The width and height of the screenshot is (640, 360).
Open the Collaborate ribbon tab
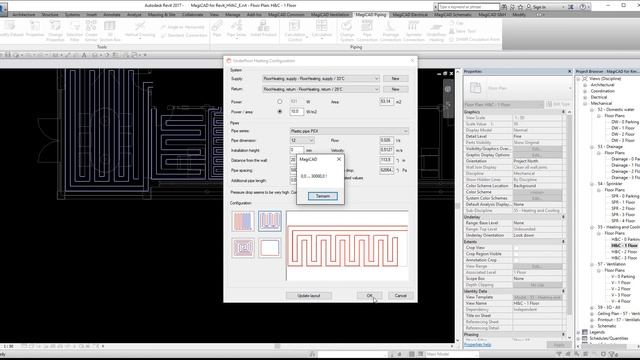coord(193,15)
